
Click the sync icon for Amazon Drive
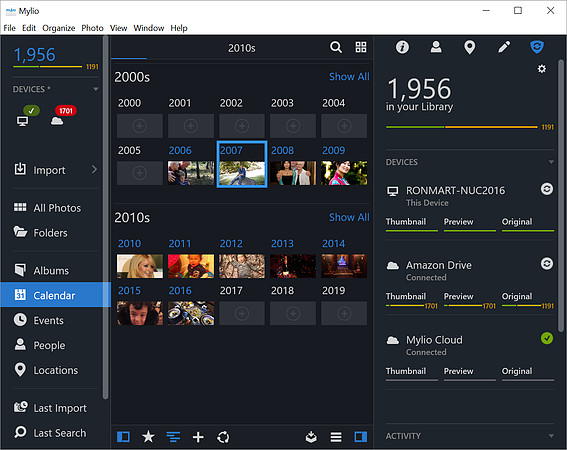[x=547, y=263]
